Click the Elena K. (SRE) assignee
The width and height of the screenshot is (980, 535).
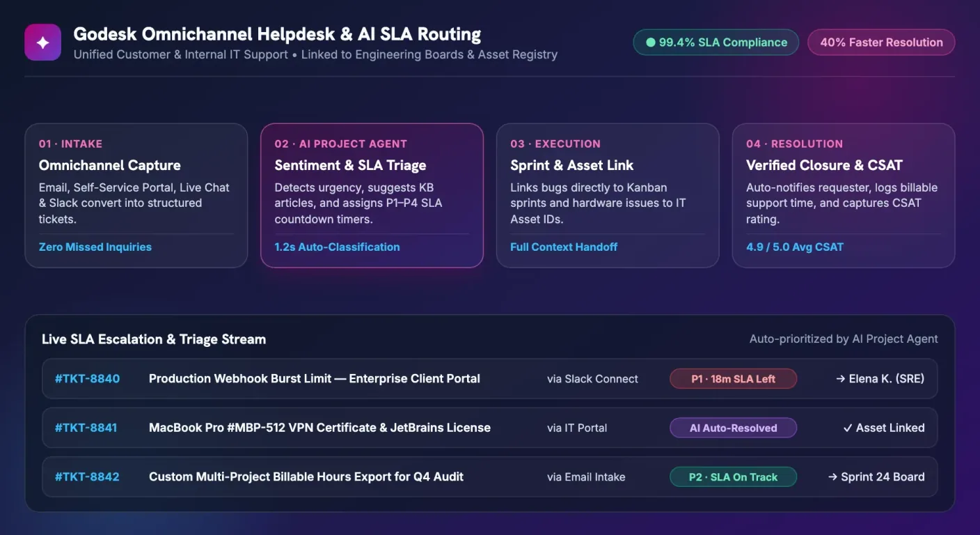click(880, 379)
